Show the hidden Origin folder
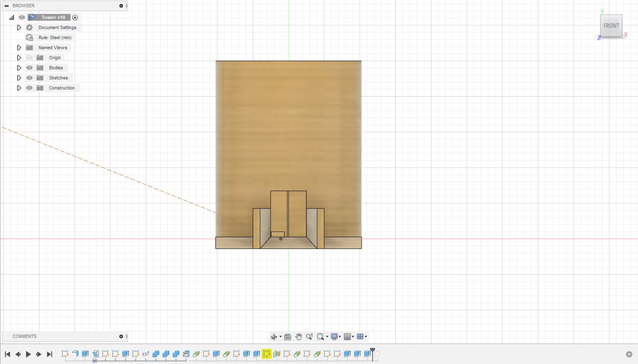638x364 pixels. point(30,58)
